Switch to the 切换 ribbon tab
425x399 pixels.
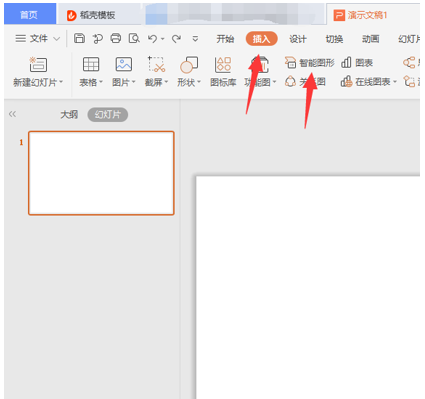334,39
